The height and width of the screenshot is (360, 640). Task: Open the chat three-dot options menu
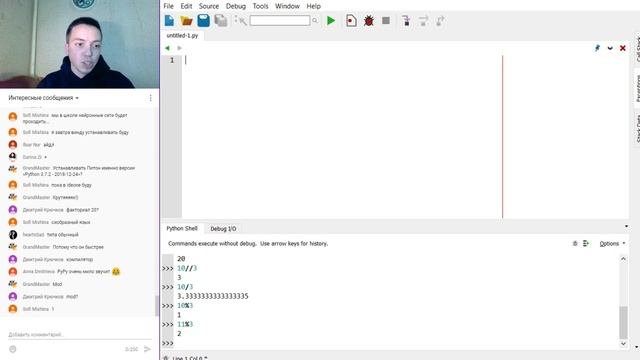point(151,98)
